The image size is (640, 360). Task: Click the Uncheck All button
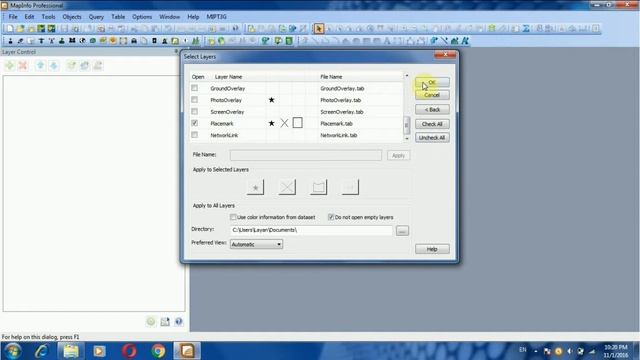coord(432,138)
